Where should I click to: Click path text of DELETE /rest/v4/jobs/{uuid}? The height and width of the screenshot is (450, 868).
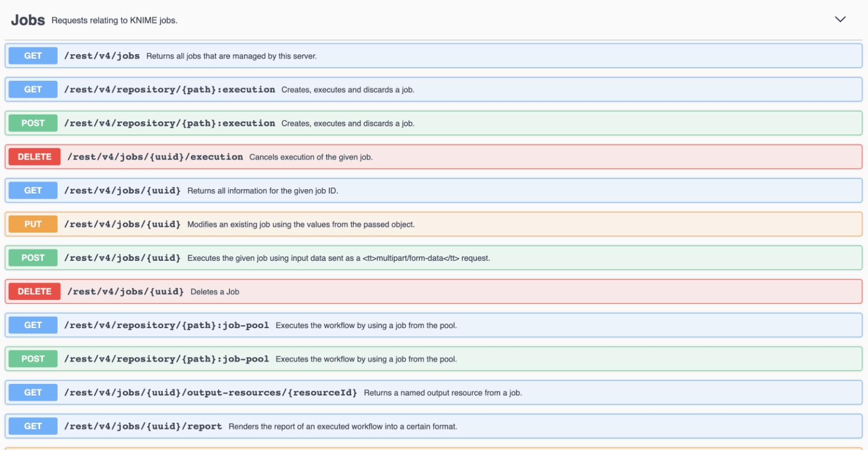[x=125, y=291]
